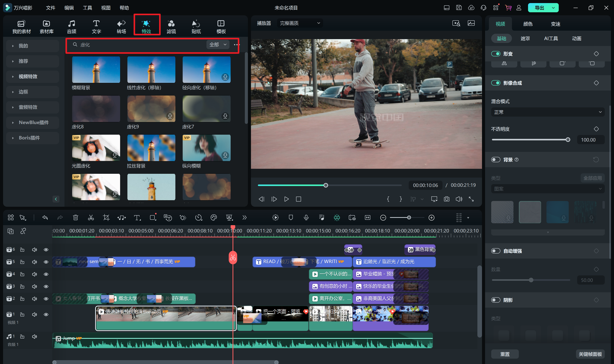
Task: Enter fullscreen preview with expand icon
Action: pyautogui.click(x=471, y=199)
